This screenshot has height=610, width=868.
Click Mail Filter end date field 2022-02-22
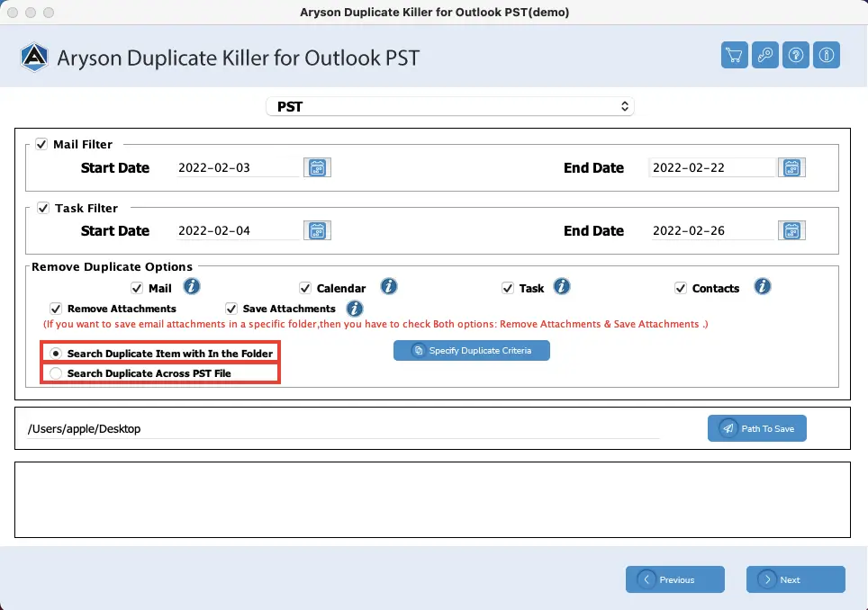pos(713,167)
